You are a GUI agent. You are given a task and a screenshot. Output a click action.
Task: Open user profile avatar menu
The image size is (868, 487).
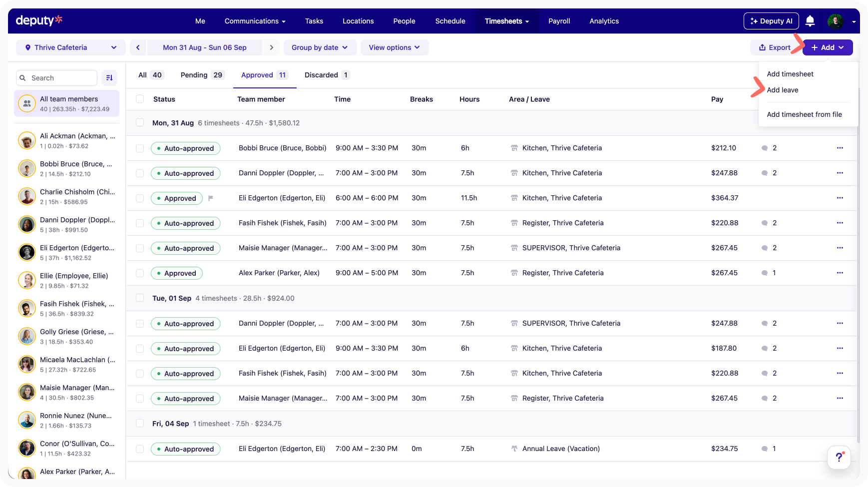[836, 21]
